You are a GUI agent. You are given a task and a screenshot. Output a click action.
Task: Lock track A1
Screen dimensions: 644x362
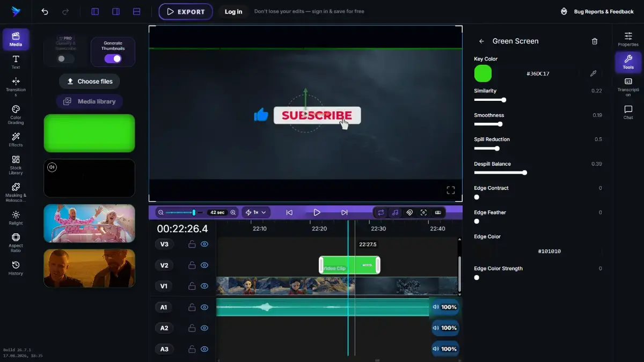pyautogui.click(x=192, y=307)
